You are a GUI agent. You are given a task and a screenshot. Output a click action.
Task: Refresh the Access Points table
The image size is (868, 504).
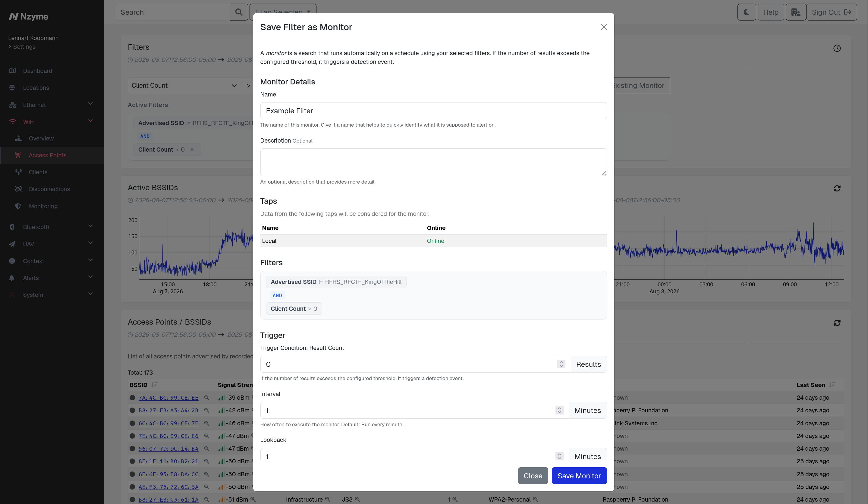(837, 323)
